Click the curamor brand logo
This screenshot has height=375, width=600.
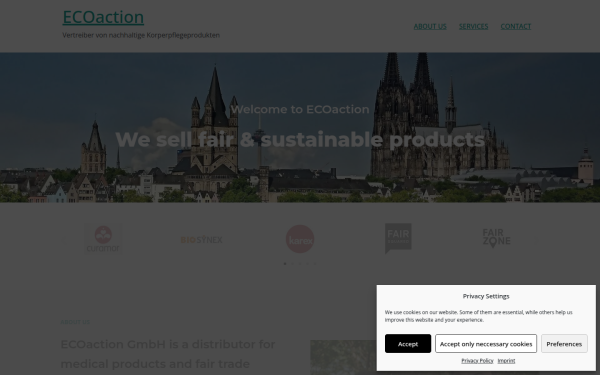coord(103,239)
